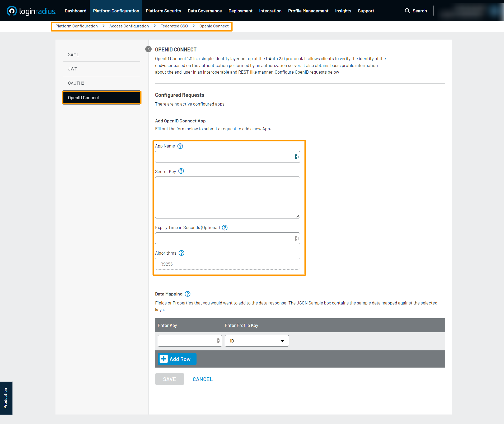Open the Algorithms RS256 selector
Viewport: 504px width, 424px height.
pos(227,264)
